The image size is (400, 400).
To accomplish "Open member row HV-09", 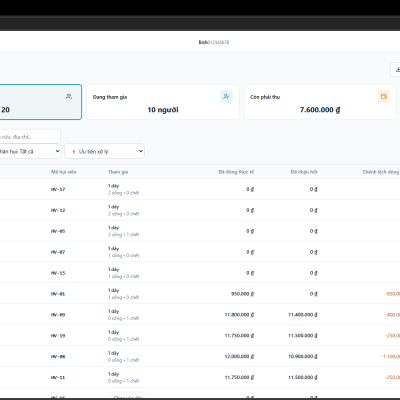I will pyautogui.click(x=200, y=315).
